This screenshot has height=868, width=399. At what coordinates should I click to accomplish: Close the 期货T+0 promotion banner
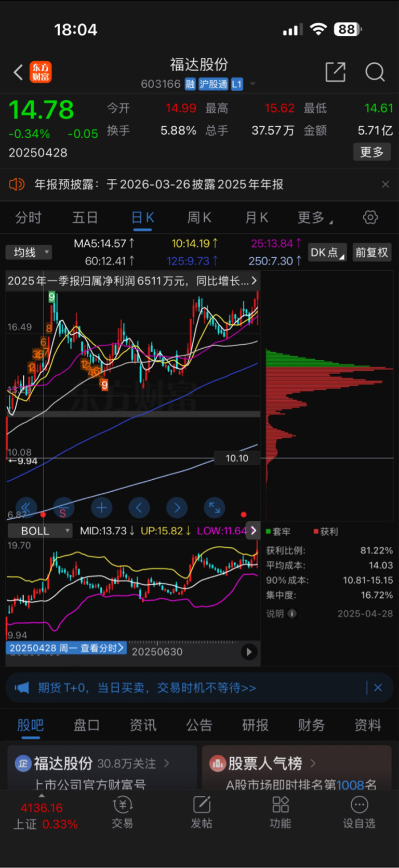tap(378, 688)
